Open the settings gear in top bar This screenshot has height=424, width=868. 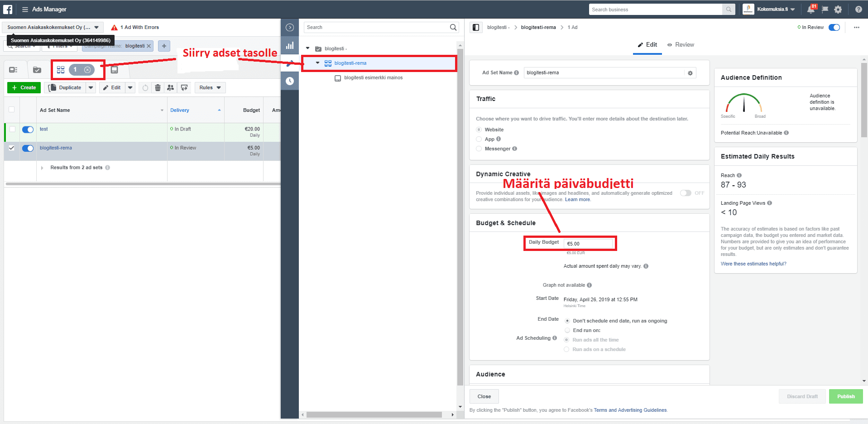(838, 10)
